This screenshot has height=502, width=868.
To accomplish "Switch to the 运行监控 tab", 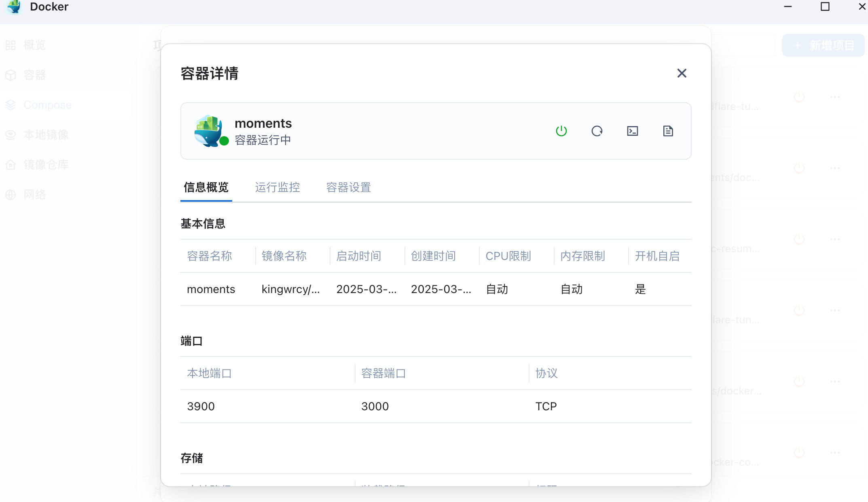I will click(277, 187).
